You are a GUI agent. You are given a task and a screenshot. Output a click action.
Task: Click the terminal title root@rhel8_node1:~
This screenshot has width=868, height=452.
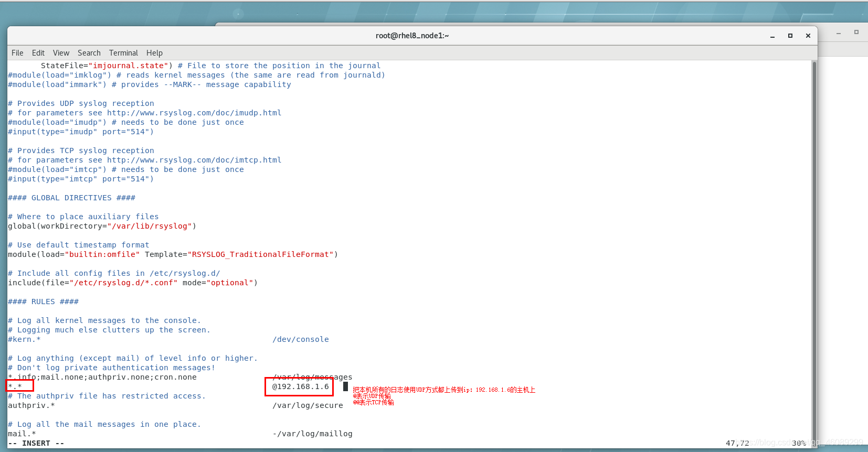[412, 36]
